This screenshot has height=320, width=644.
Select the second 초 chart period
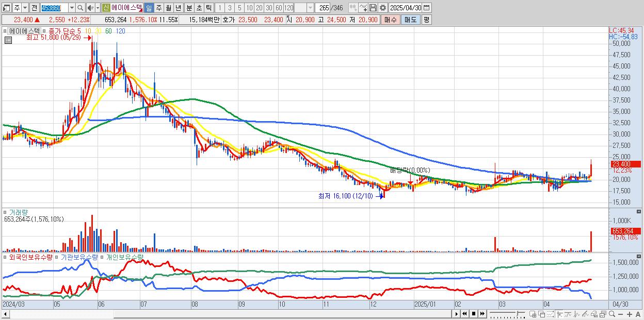coord(199,8)
